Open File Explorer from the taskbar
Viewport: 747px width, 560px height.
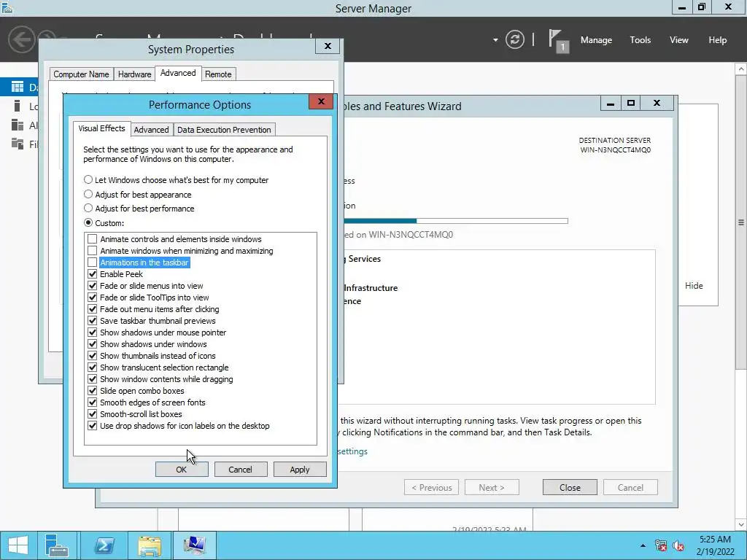pos(150,545)
